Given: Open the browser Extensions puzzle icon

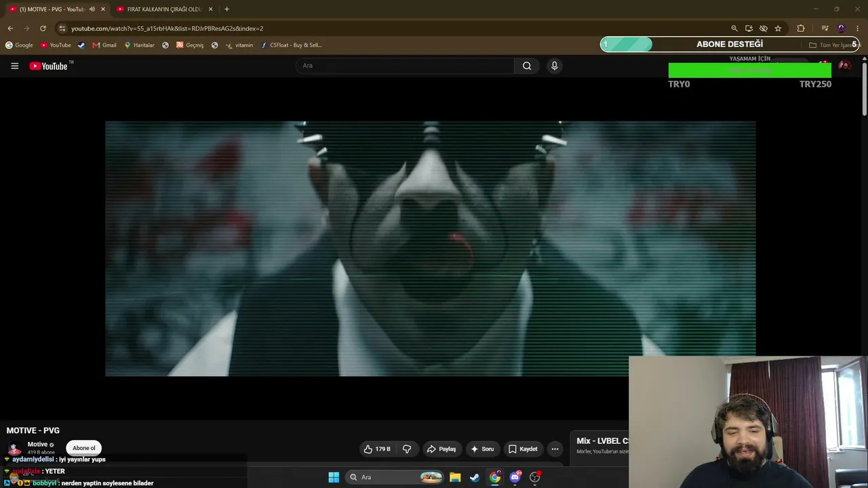Looking at the screenshot, I should pyautogui.click(x=801, y=28).
